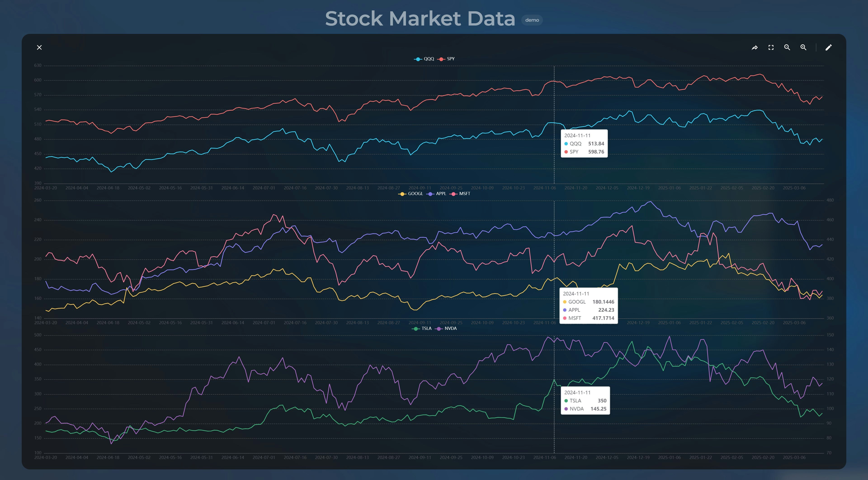Open fullscreen mode via the expand icon
Viewport: 868px width, 480px height.
[771, 47]
